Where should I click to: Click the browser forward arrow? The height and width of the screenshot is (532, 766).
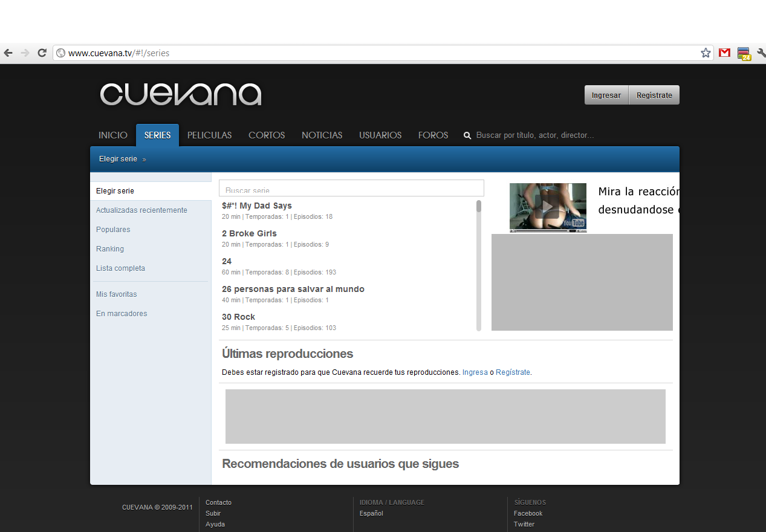pos(25,53)
